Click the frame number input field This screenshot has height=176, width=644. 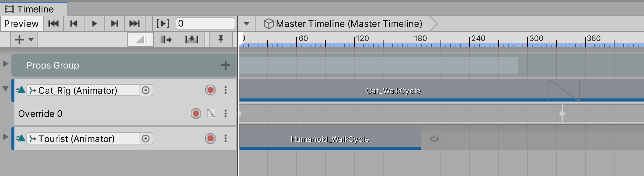(x=205, y=24)
